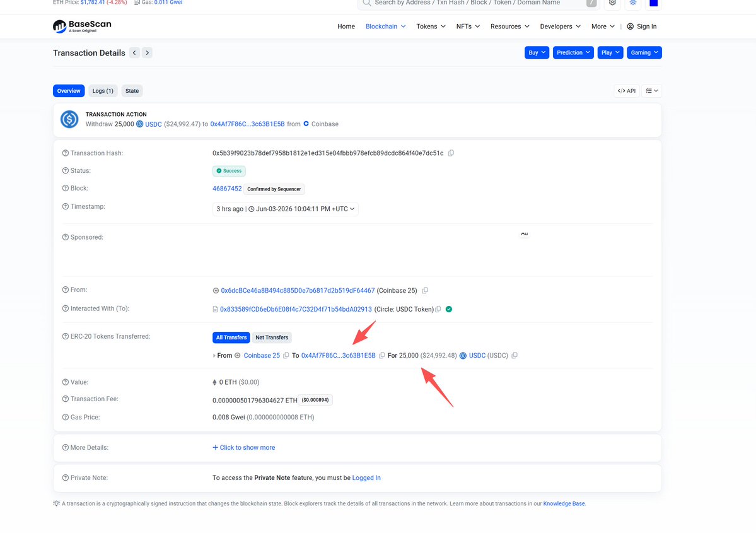Expand the Buy dropdown button
Viewport: 756px width, 533px height.
point(537,52)
